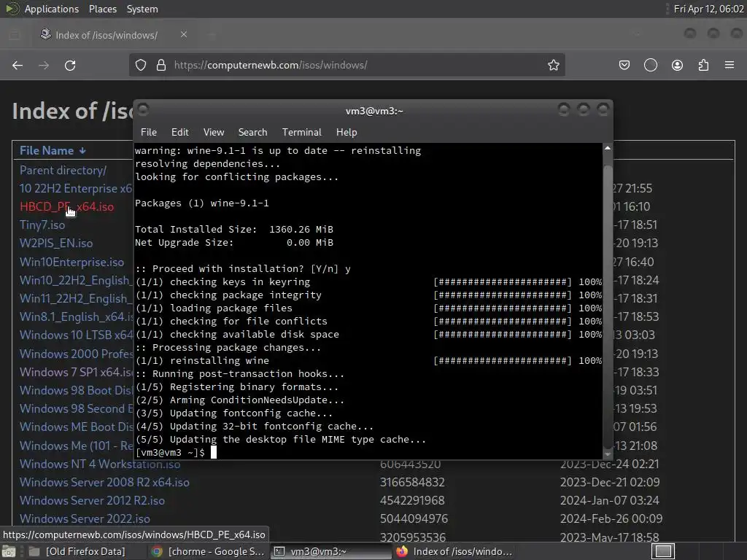Image resolution: width=747 pixels, height=560 pixels.
Task: Open the Windows 10 LTSB x64 link
Action: (76, 335)
